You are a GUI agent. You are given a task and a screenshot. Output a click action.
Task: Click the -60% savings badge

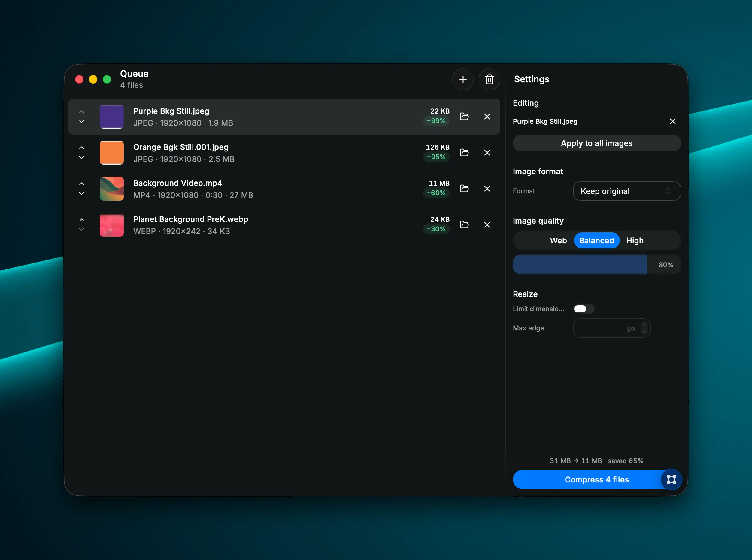436,193
